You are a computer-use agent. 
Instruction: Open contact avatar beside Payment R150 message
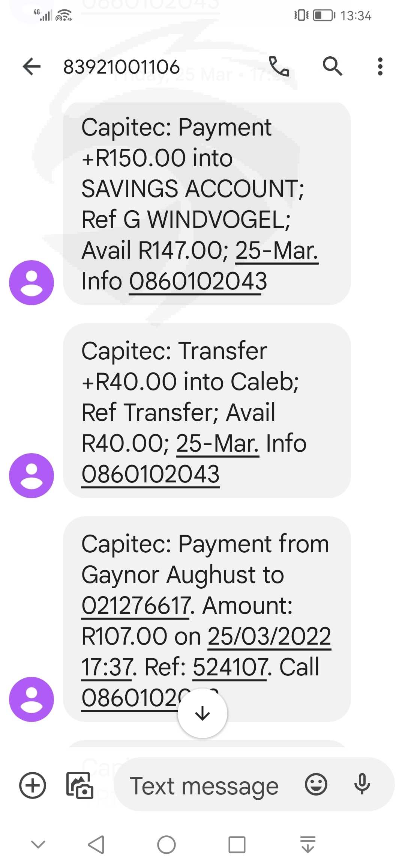31,283
